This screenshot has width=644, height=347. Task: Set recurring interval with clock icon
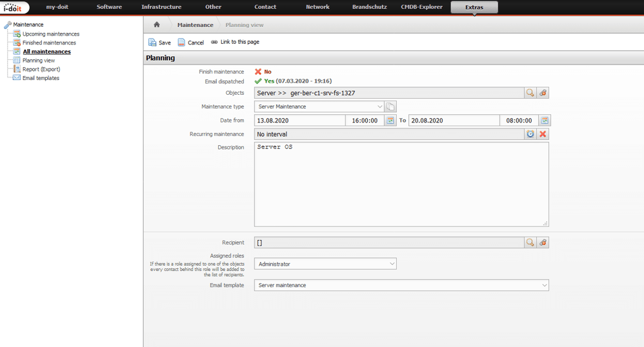[530, 134]
